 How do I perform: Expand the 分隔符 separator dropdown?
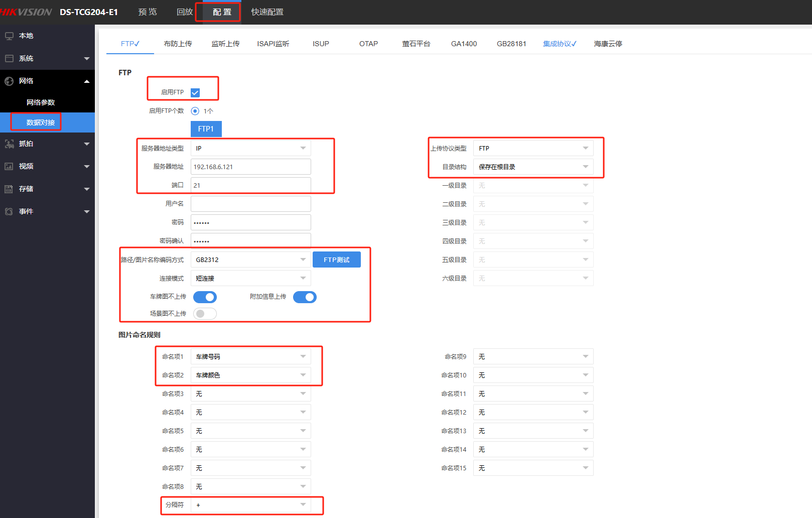point(250,505)
